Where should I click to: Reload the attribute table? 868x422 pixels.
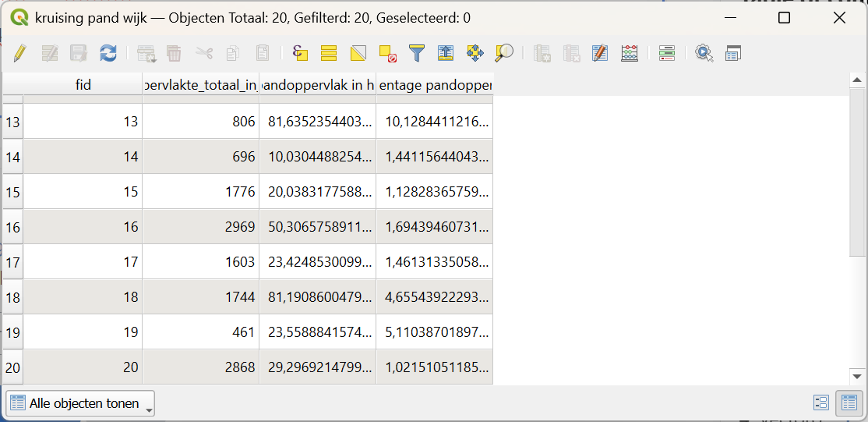click(108, 53)
